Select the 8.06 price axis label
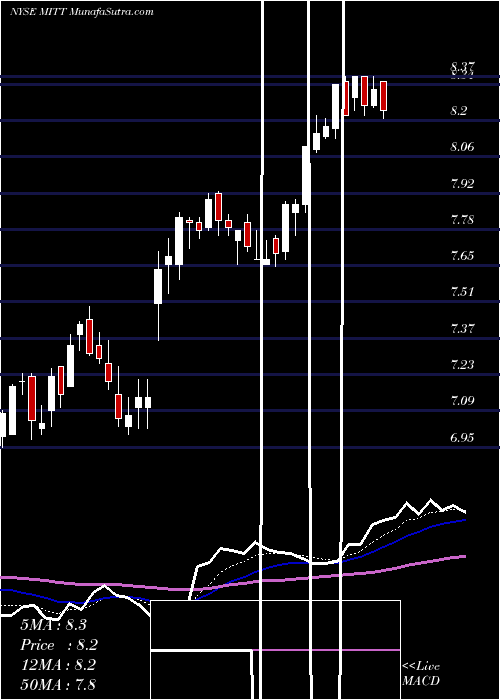The height and width of the screenshot is (700, 500). pos(462,147)
